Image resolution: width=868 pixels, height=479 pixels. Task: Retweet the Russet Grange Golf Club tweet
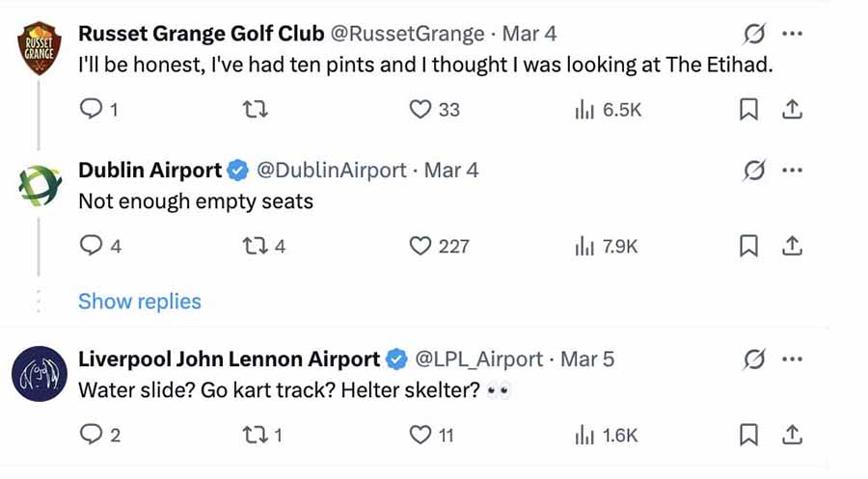(256, 110)
